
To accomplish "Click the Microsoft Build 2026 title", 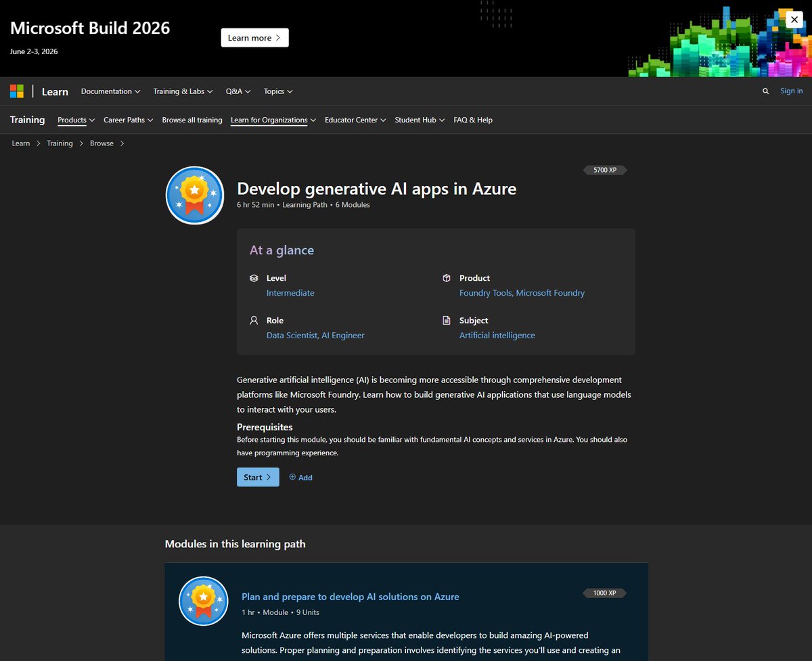I will coord(90,28).
